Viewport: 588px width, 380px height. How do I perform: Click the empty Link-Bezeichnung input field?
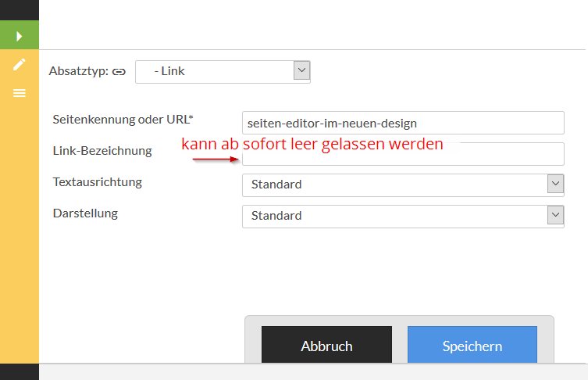(x=403, y=154)
